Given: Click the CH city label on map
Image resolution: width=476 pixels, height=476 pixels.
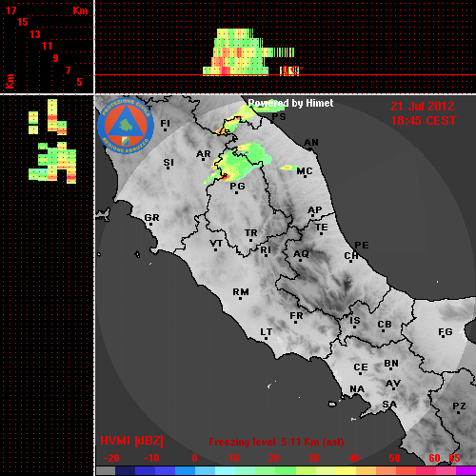Looking at the screenshot, I should coord(351,255).
